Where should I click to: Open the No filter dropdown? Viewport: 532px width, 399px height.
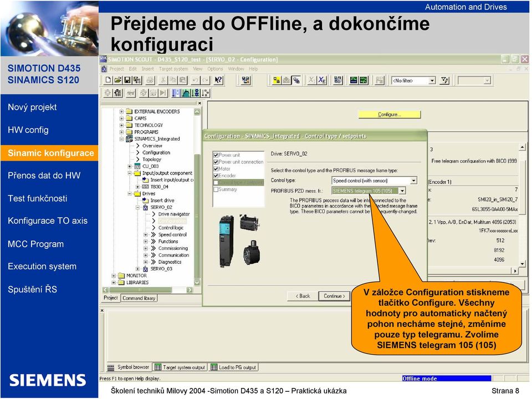(x=432, y=81)
